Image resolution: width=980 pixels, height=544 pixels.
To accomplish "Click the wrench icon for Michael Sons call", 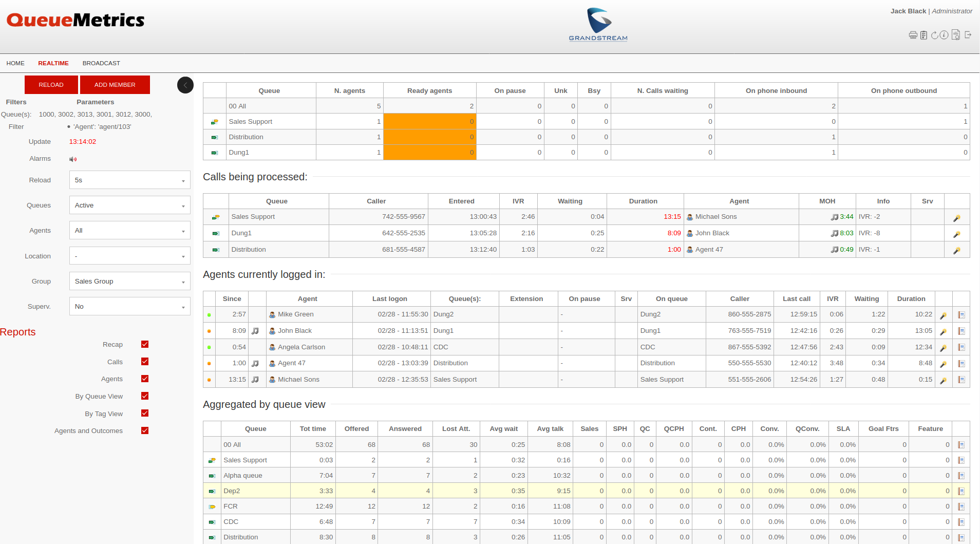I will pyautogui.click(x=956, y=218).
